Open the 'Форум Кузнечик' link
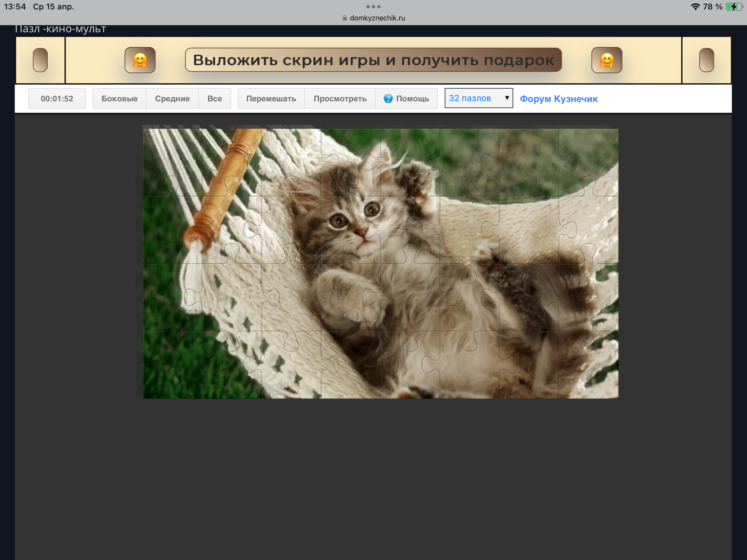The image size is (747, 560). (559, 99)
